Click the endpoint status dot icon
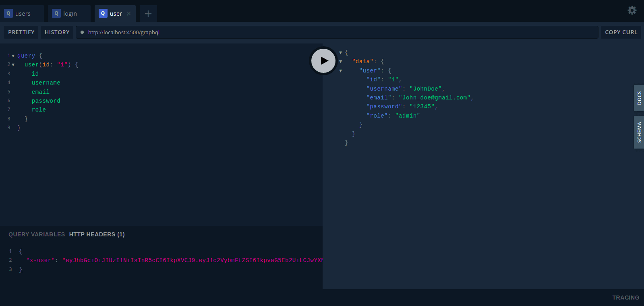 82,32
